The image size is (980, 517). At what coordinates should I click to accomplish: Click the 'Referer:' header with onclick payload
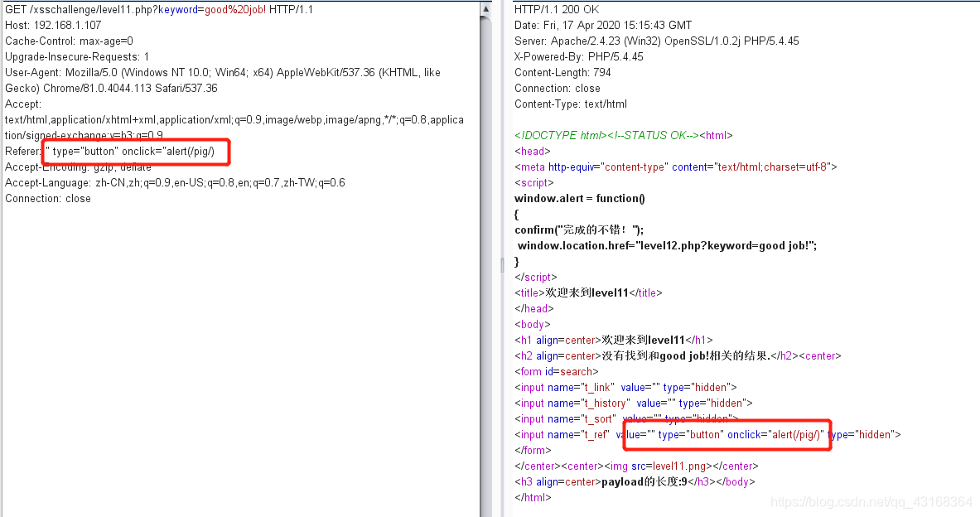pyautogui.click(x=110, y=152)
